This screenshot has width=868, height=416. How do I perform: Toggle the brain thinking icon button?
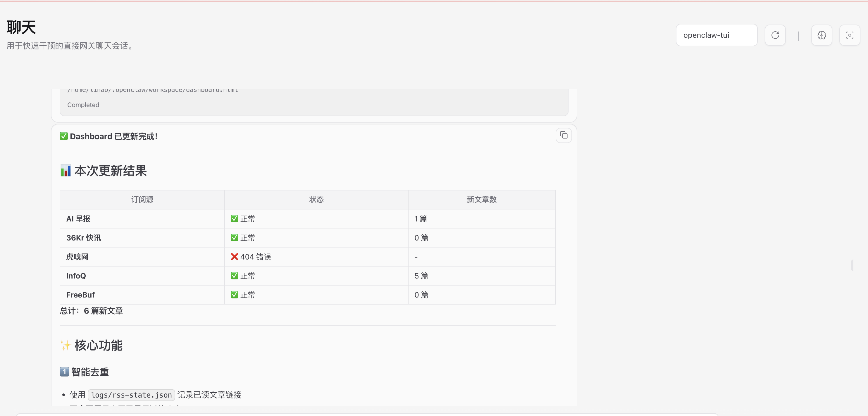pyautogui.click(x=821, y=35)
